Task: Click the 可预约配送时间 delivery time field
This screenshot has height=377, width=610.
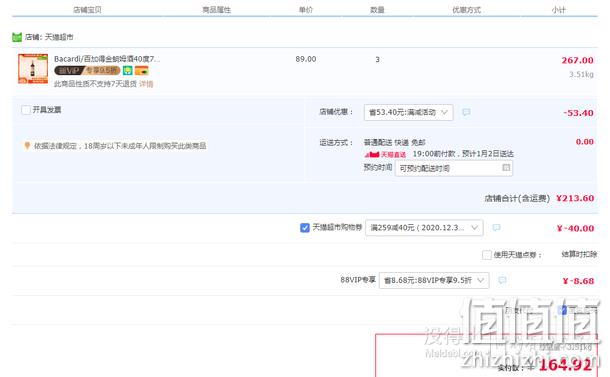Action: (454, 168)
